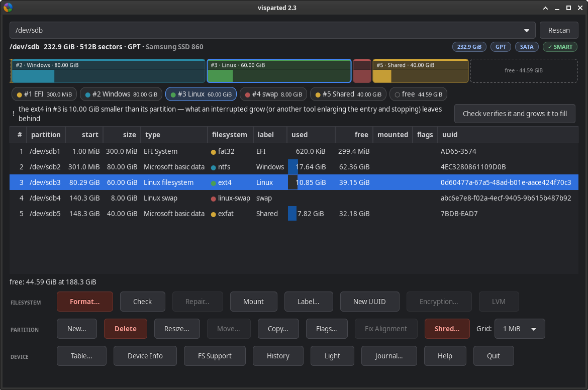The image size is (588, 390).
Task: Select the /dev/sdb2 row
Action: click(293, 167)
